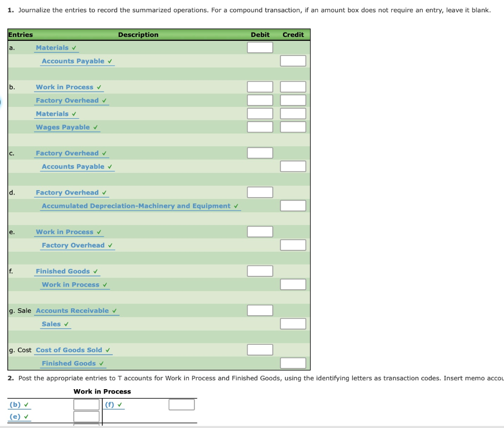
Task: Click credit box for Wages Payable, entry b
Action: click(293, 127)
